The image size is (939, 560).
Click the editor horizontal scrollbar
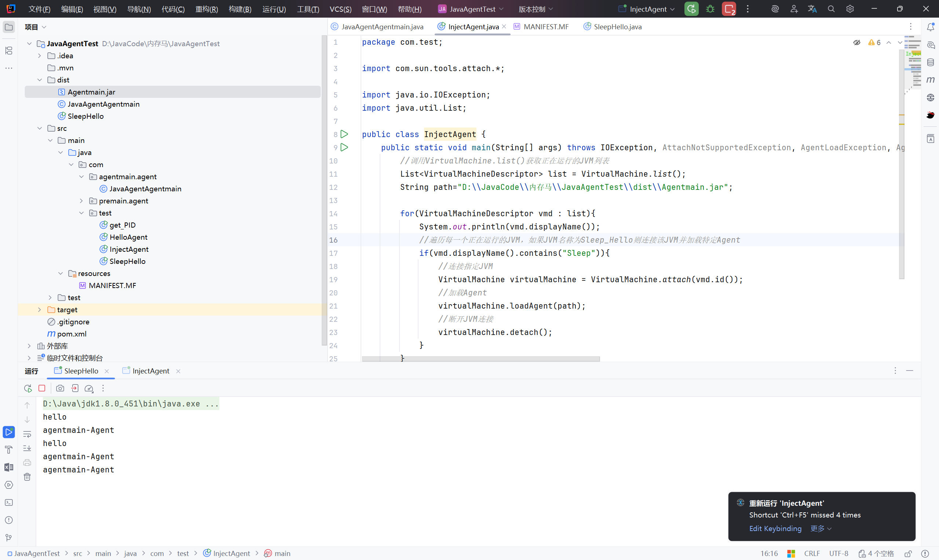[480, 359]
